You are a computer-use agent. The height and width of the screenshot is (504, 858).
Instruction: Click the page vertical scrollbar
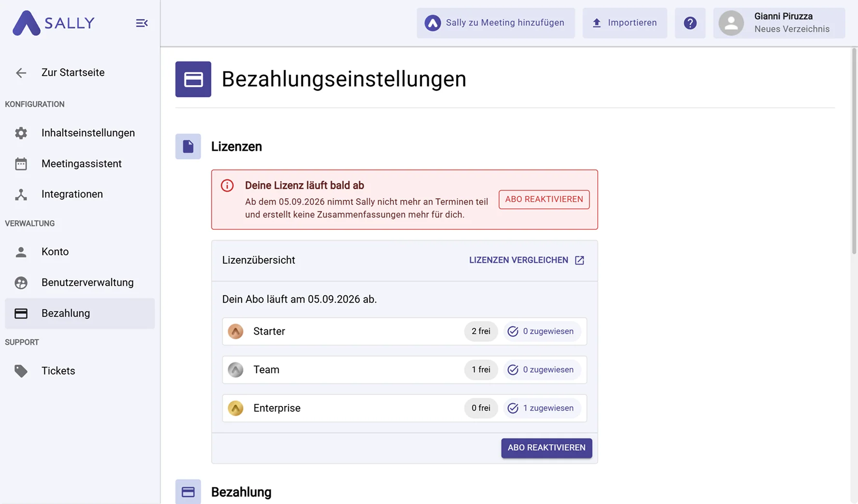854,151
